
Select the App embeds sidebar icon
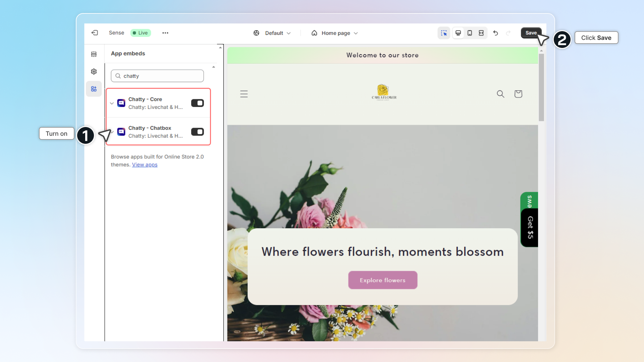94,89
